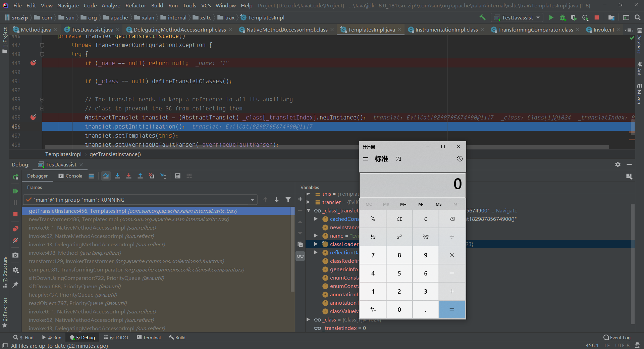The image size is (644, 349).
Task: Click the Force Step Into red arrow icon
Action: 129,176
